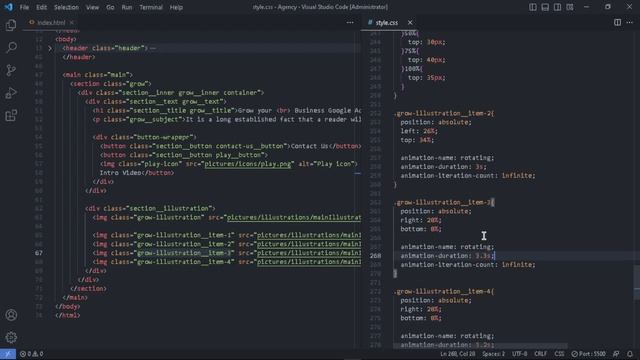This screenshot has height=360, width=640.
Task: Close the style.css tab
Action: [410, 22]
